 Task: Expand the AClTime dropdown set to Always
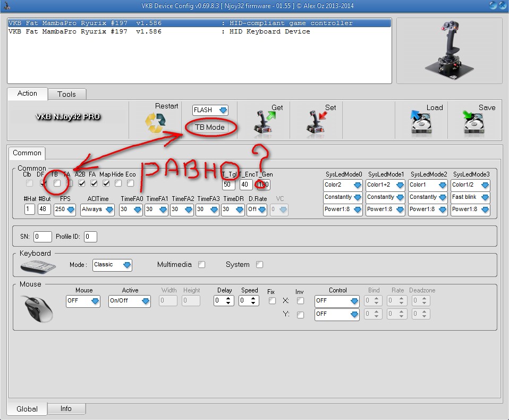(97, 209)
